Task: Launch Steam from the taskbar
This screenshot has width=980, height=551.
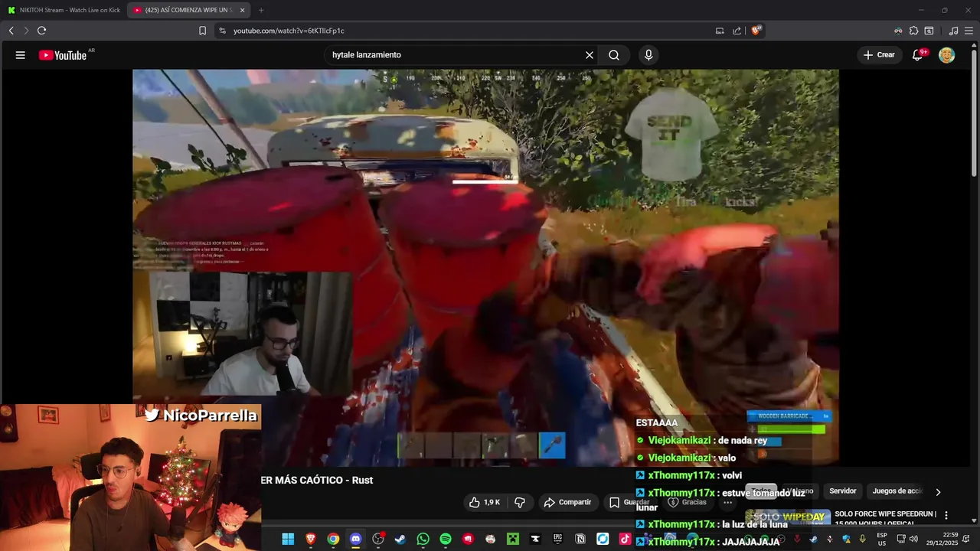Action: click(x=400, y=539)
